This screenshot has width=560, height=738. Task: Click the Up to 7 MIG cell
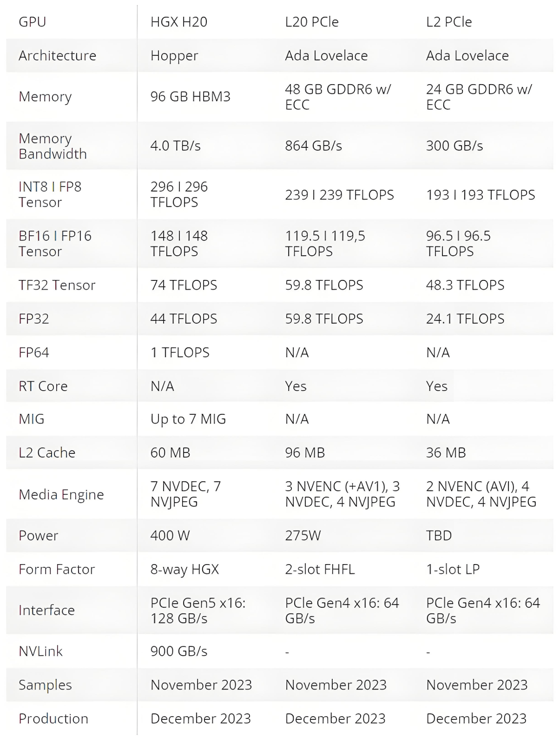188,419
